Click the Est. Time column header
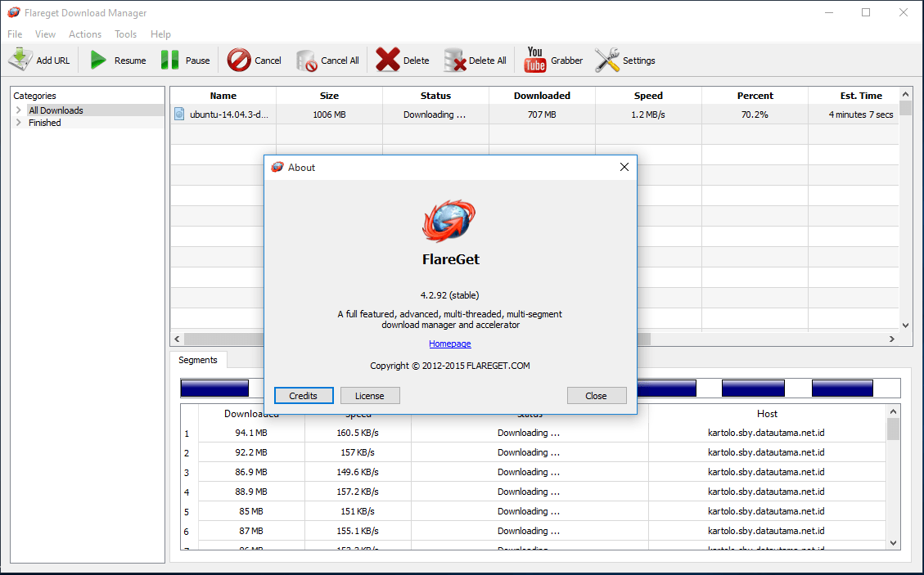This screenshot has height=575, width=924. coord(854,96)
